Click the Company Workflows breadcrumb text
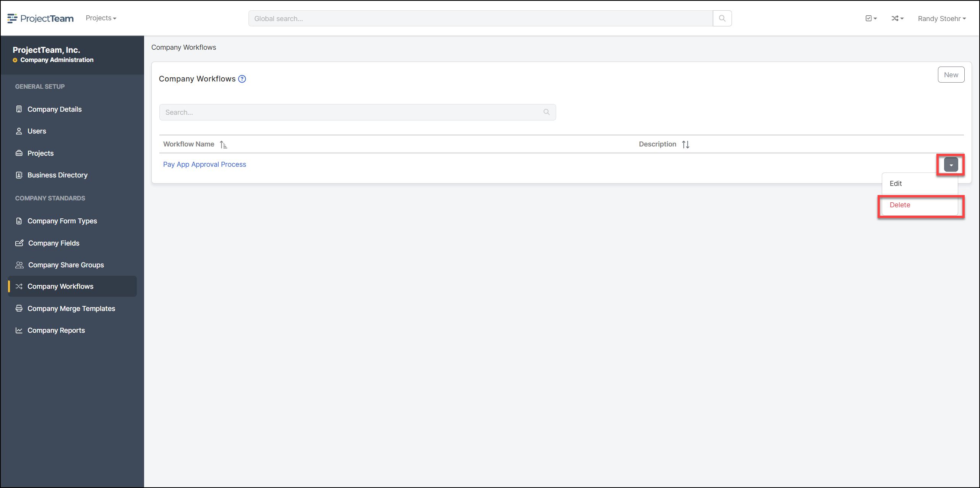Image resolution: width=980 pixels, height=488 pixels. pyautogui.click(x=183, y=47)
